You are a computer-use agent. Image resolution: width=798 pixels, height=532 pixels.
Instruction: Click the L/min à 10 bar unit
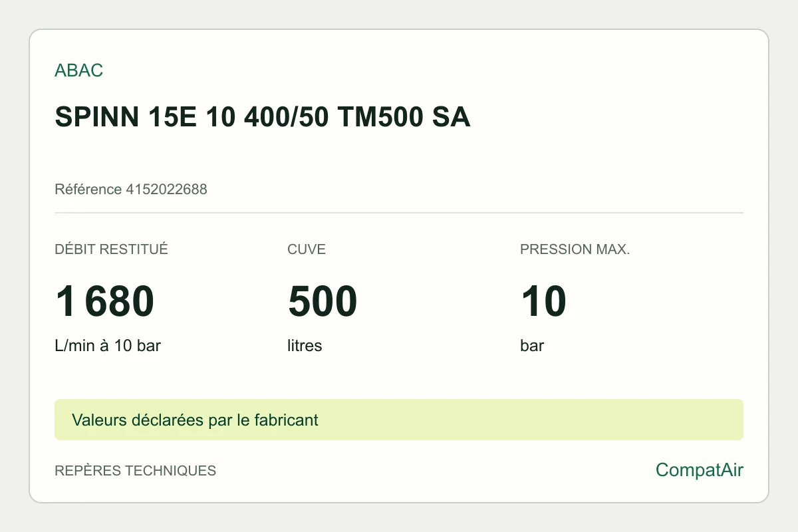(108, 346)
